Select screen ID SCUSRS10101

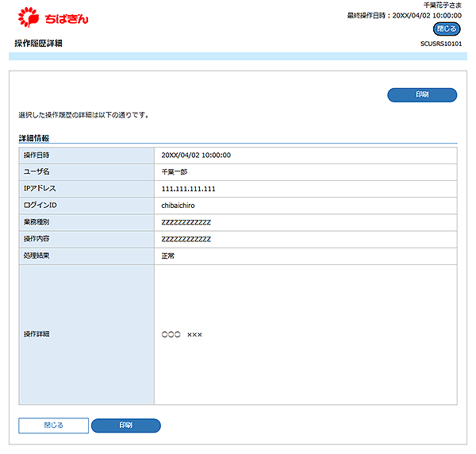[441, 44]
